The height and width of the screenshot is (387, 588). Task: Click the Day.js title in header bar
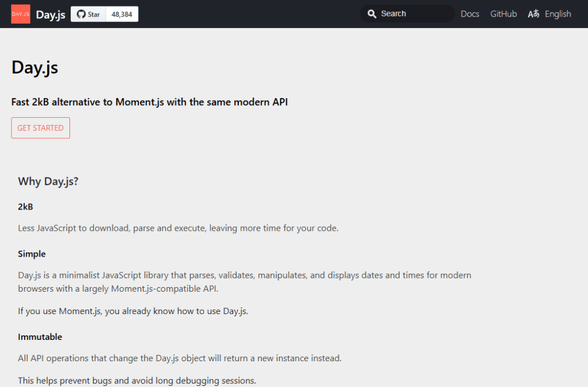pos(51,14)
